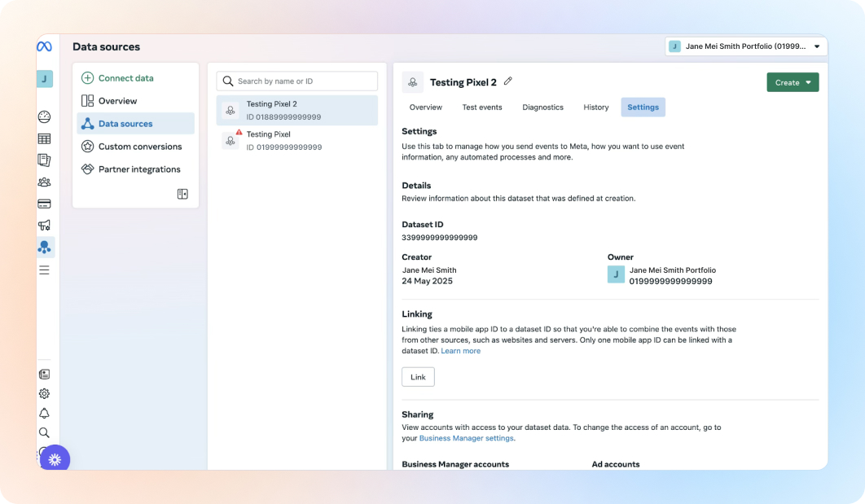Click the Business Manager accounts heading
865x504 pixels.
pyautogui.click(x=455, y=464)
